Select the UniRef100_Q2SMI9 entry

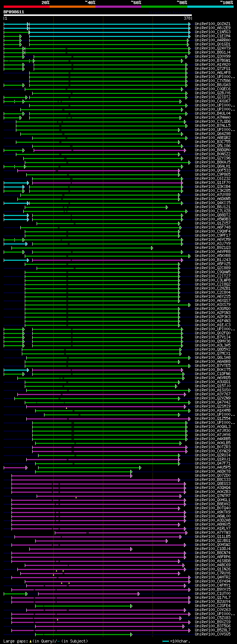pyautogui.click(x=213, y=406)
